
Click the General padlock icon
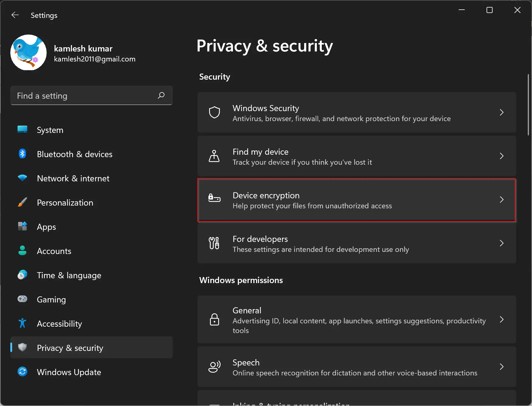pos(214,319)
